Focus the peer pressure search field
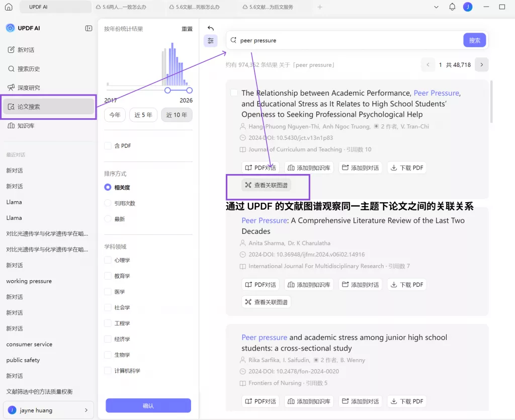 pyautogui.click(x=350, y=40)
